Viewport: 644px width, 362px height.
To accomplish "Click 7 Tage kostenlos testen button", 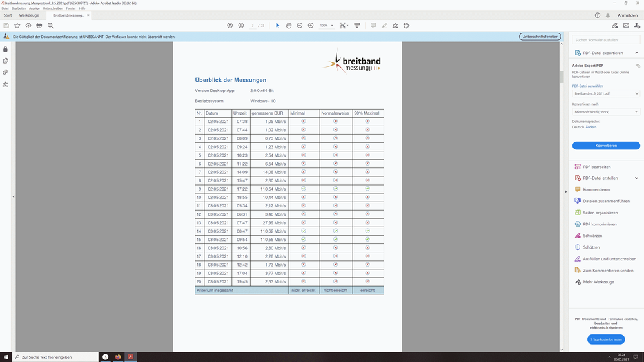I will click(x=606, y=339).
